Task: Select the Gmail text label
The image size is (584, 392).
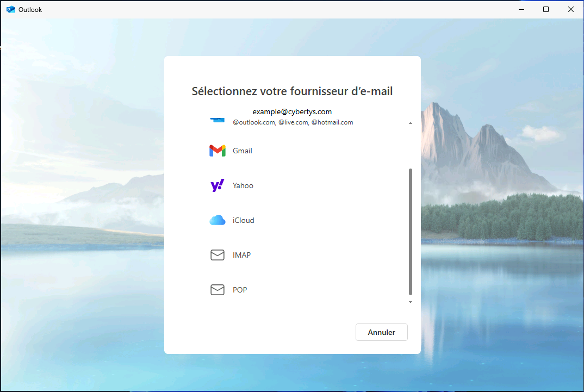Action: tap(243, 151)
